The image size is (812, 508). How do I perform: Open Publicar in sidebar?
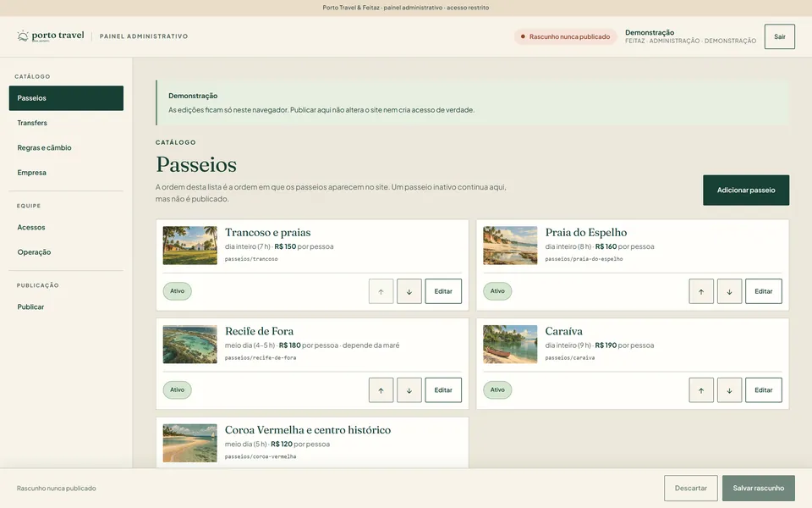click(x=66, y=306)
